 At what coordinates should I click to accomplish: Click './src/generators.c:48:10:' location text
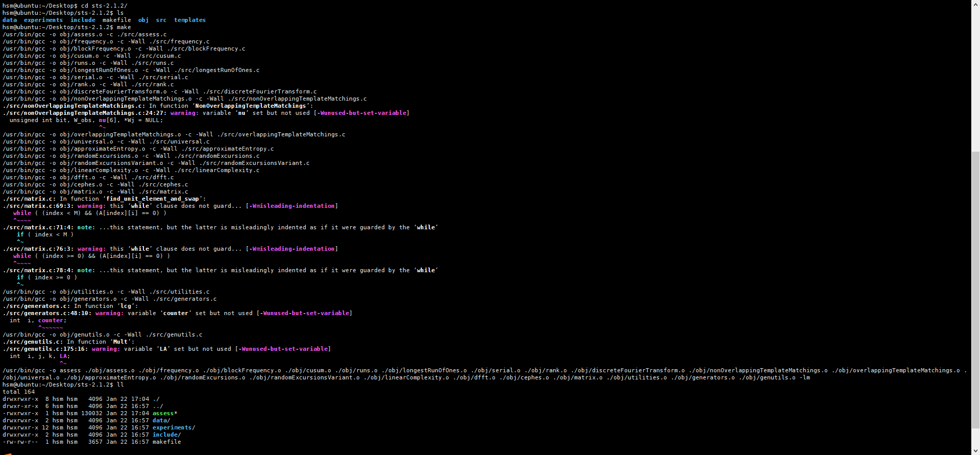pos(47,313)
